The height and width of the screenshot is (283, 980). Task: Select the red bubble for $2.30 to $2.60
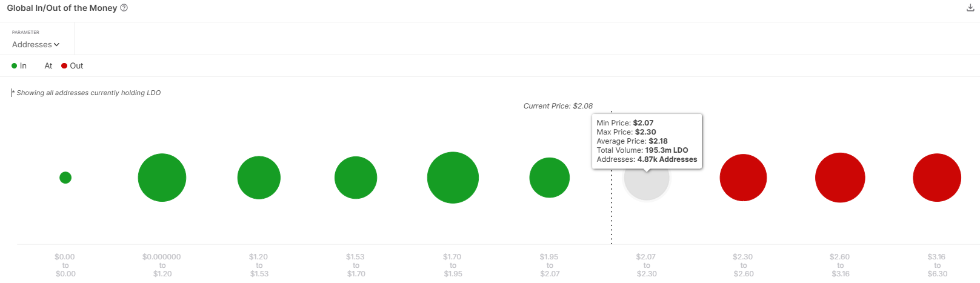click(743, 178)
